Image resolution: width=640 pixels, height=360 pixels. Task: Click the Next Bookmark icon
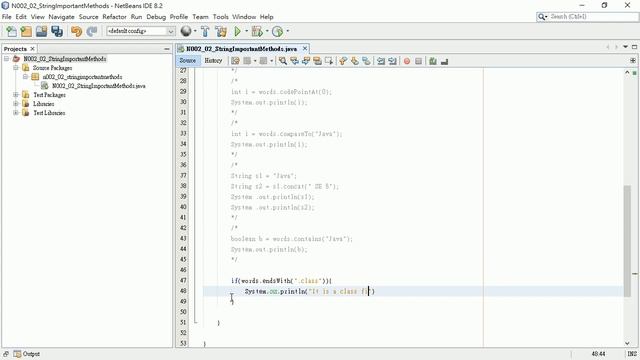pyautogui.click(x=355, y=61)
